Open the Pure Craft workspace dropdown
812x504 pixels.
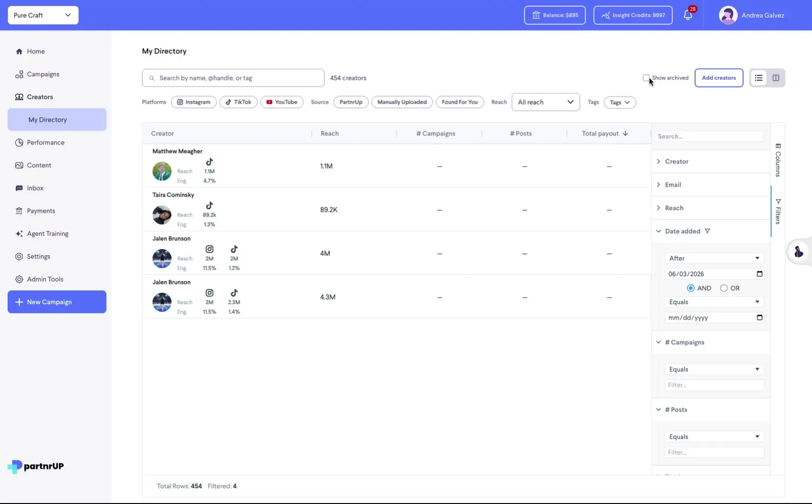43,15
